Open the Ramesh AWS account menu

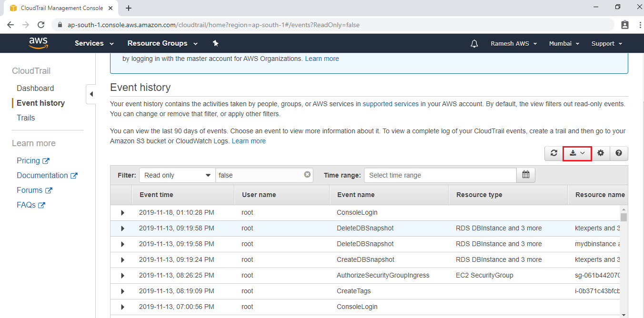(x=514, y=43)
